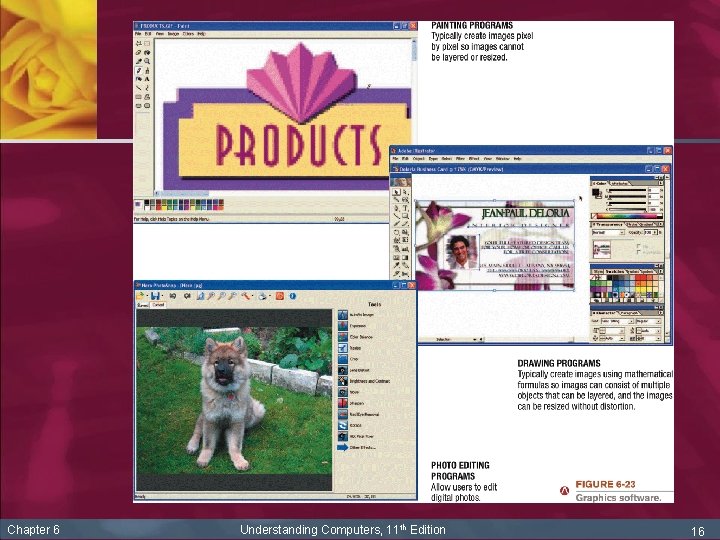Viewport: 720px width, 540px height.
Task: Select the Type tool in Illustrator toolbox
Action: [405, 208]
